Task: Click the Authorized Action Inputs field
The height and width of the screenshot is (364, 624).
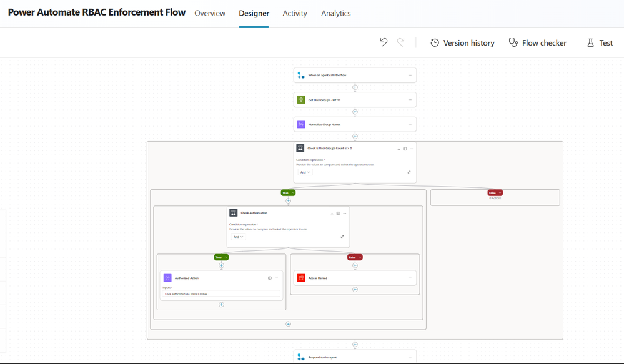Action: click(x=221, y=294)
